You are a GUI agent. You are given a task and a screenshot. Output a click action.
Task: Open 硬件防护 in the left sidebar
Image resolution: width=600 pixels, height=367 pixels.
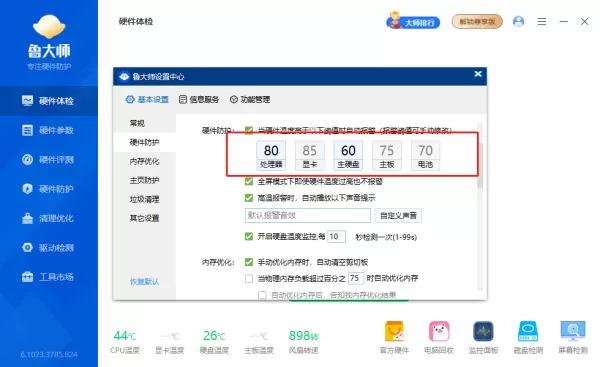click(49, 189)
